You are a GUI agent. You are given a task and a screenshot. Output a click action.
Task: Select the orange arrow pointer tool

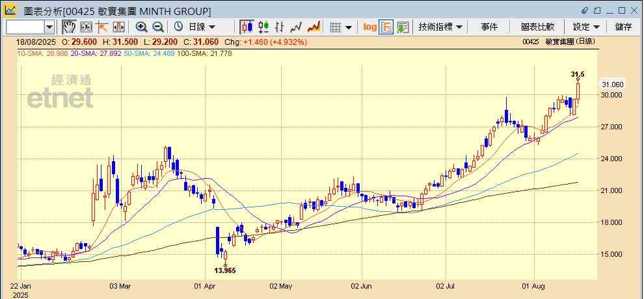pos(102,27)
